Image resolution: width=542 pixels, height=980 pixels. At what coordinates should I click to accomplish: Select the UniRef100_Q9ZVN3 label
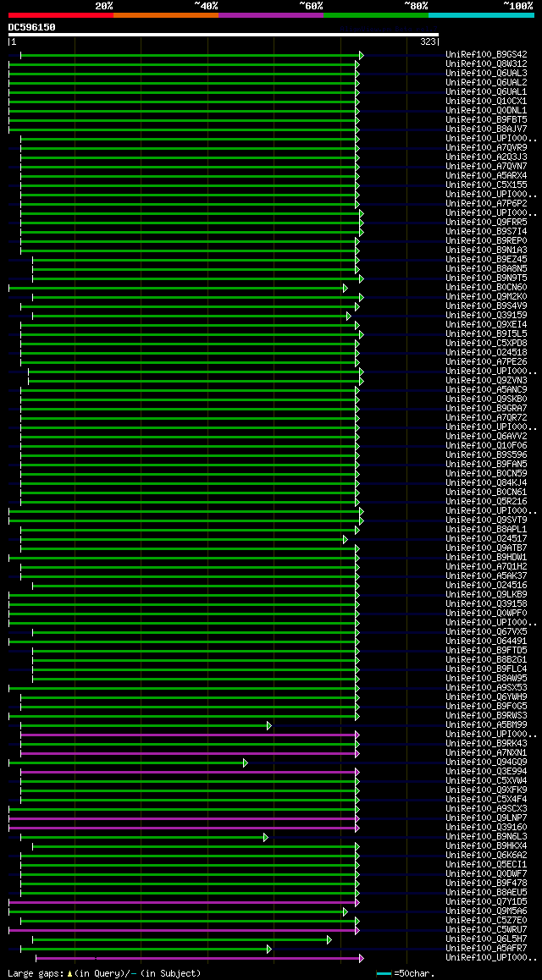tap(486, 381)
